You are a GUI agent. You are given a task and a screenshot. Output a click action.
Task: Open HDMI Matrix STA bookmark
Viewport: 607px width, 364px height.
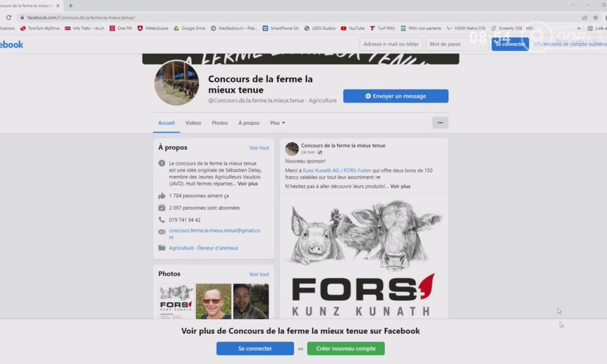pyautogui.click(x=466, y=29)
